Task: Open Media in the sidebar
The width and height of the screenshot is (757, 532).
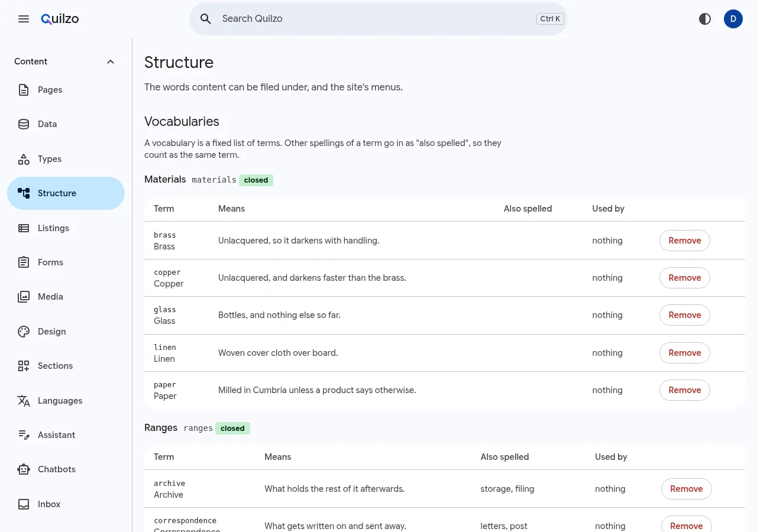Action: click(66, 297)
